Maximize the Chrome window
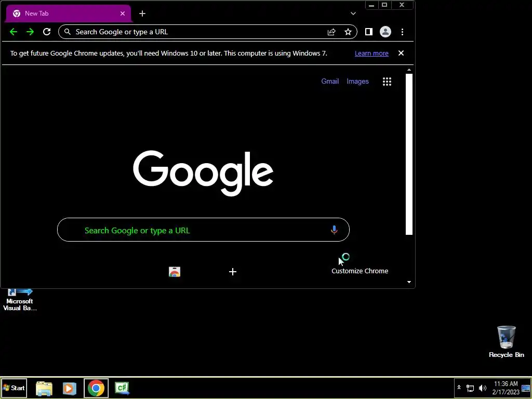Image resolution: width=532 pixels, height=399 pixels. coord(384,5)
